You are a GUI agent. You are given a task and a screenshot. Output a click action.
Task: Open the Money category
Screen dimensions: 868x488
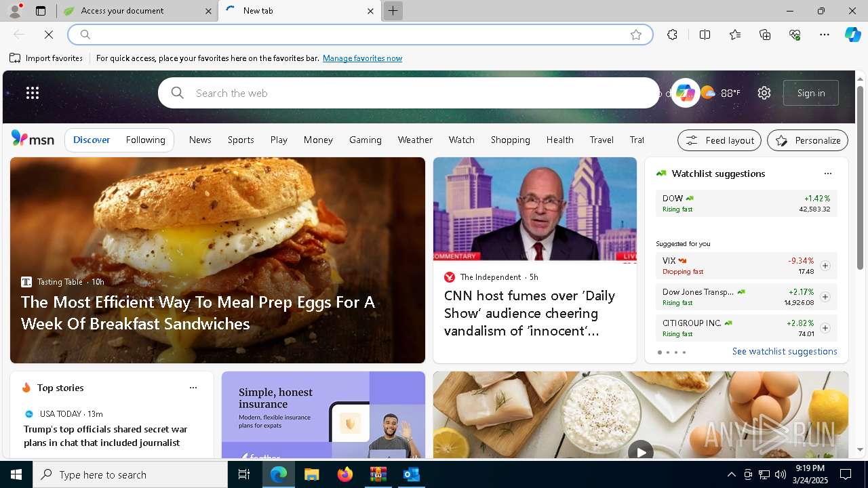[318, 140]
